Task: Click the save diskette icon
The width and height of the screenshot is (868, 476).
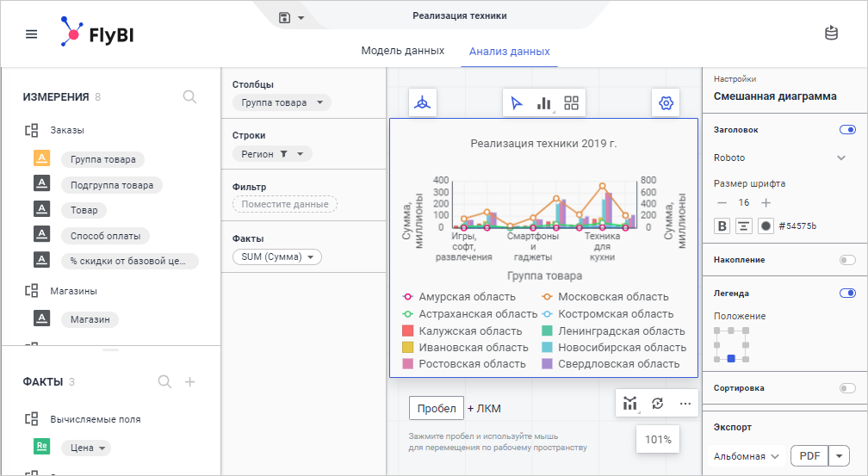Action: pyautogui.click(x=285, y=17)
